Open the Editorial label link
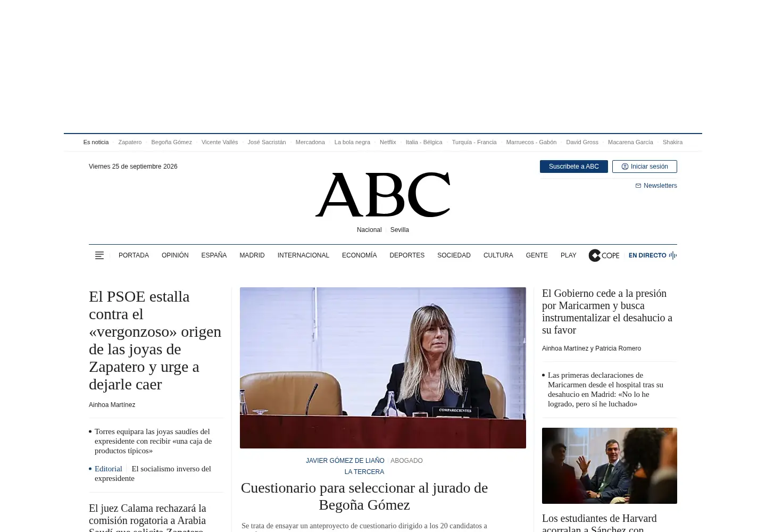Screen dimensions: 766x532 (x=109, y=469)
